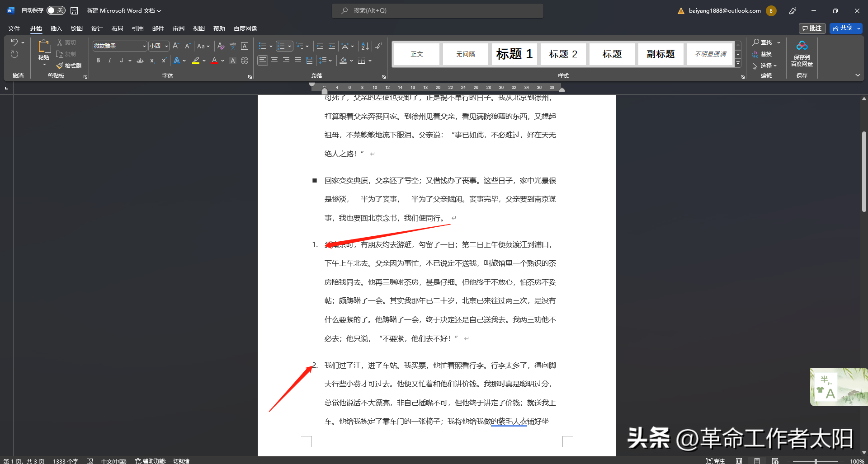868x464 pixels.
Task: Decrease font size with the shrink-font icon
Action: (188, 46)
